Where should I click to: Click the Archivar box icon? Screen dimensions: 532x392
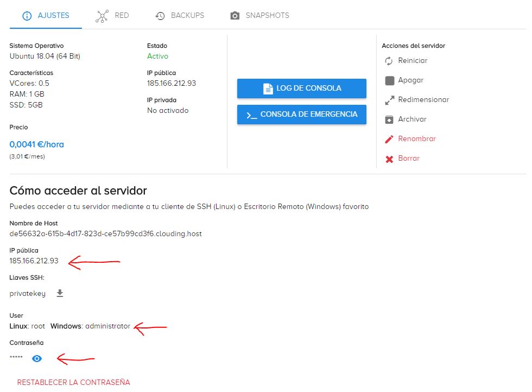389,119
